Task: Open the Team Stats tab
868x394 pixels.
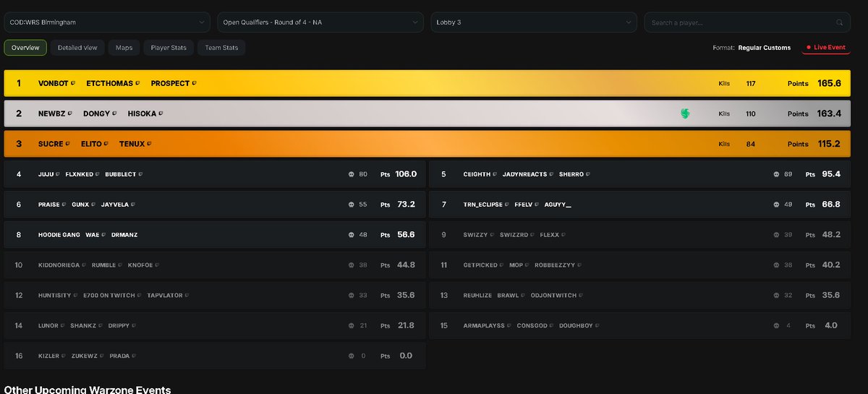Action: [x=222, y=48]
